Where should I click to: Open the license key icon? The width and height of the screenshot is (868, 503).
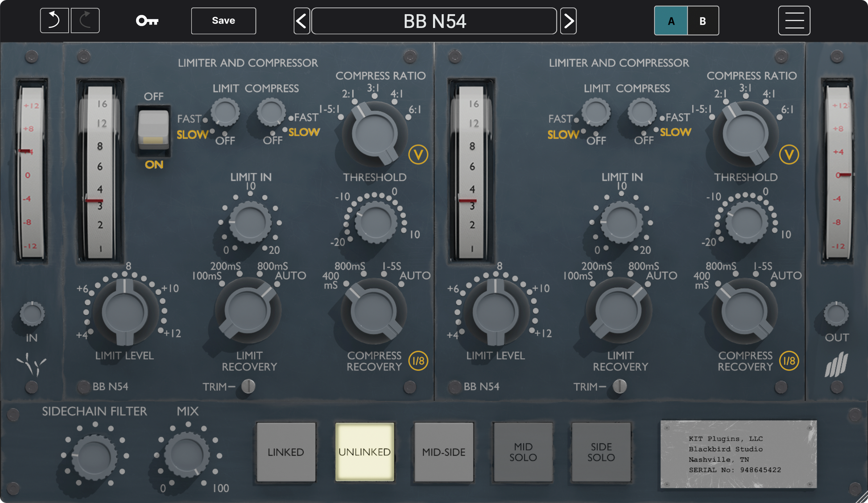(x=147, y=20)
